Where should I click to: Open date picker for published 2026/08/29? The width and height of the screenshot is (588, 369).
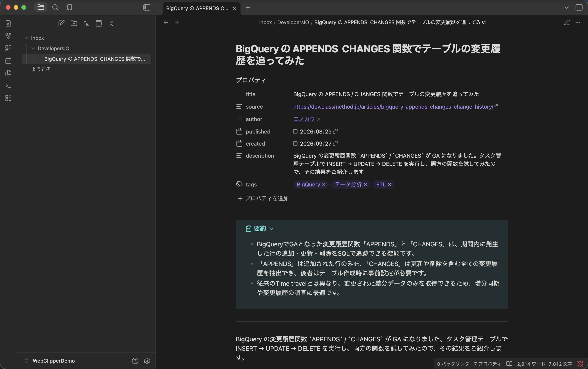tap(295, 131)
